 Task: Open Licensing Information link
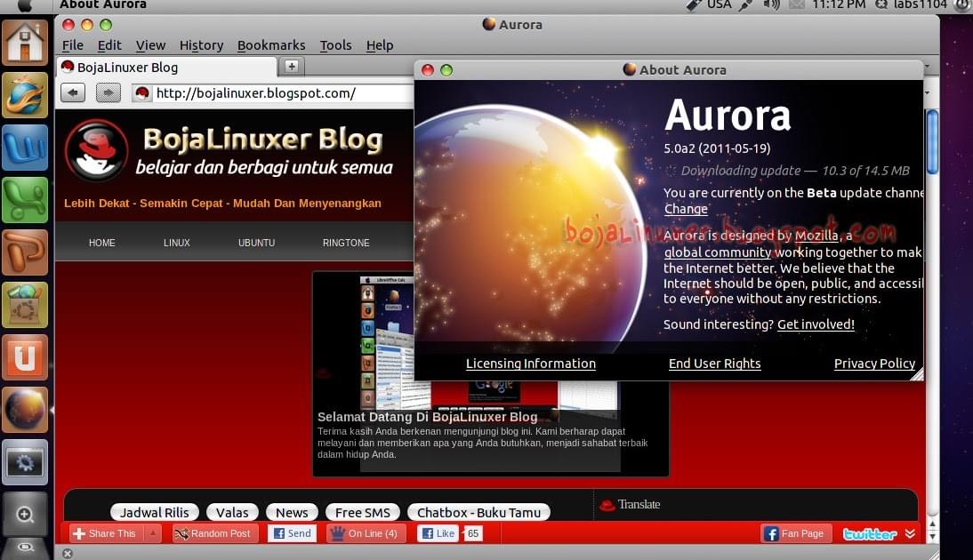(531, 364)
